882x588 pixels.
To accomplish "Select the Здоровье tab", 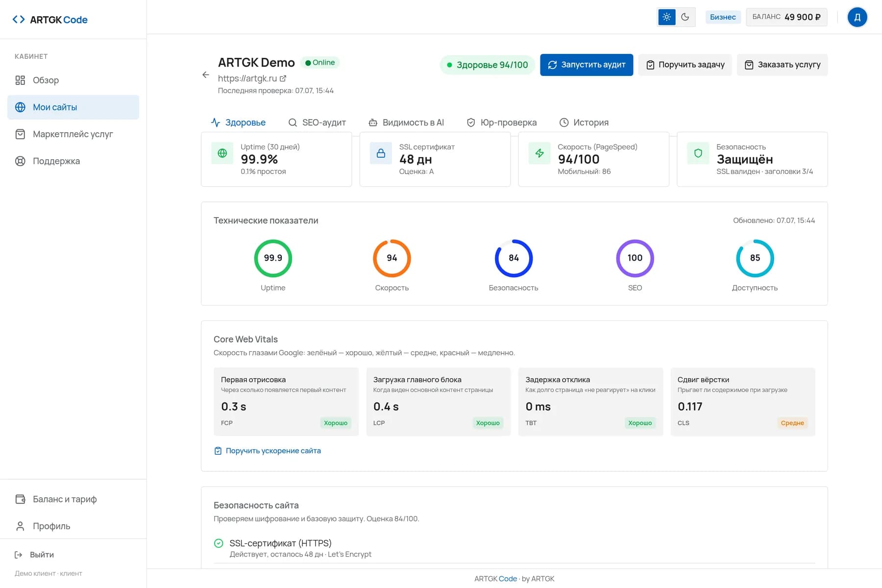I will point(238,122).
